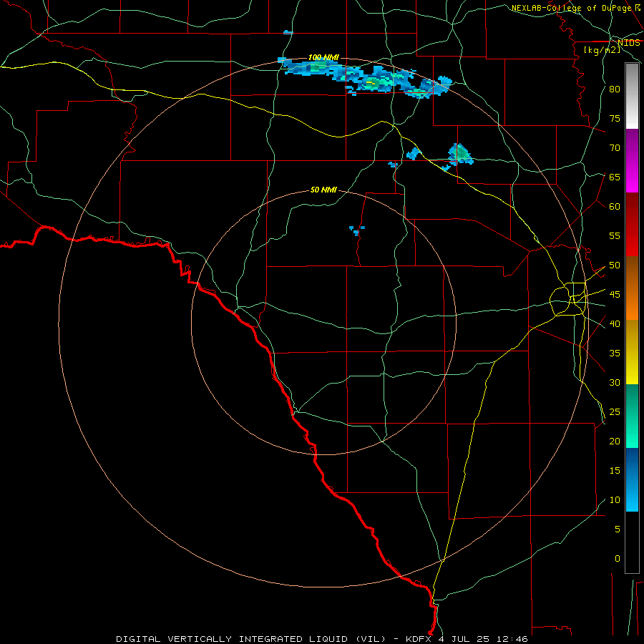The width and height of the screenshot is (644, 644).
Task: Select the 45 value on the scale
Action: pos(615,295)
